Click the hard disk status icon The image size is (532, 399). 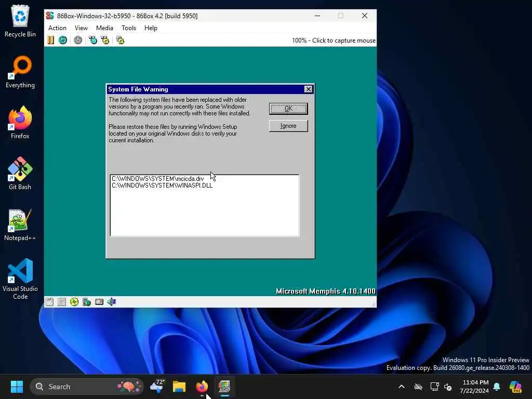click(x=99, y=302)
